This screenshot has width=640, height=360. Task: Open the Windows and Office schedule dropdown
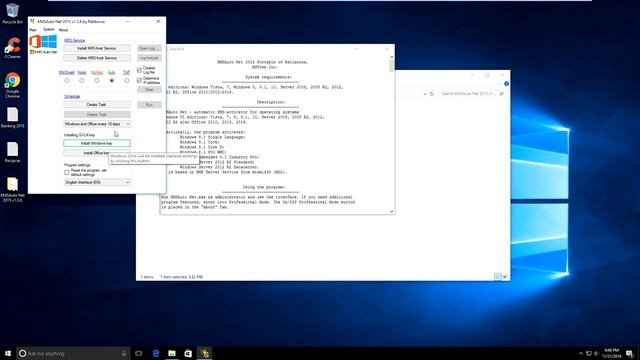[x=97, y=124]
